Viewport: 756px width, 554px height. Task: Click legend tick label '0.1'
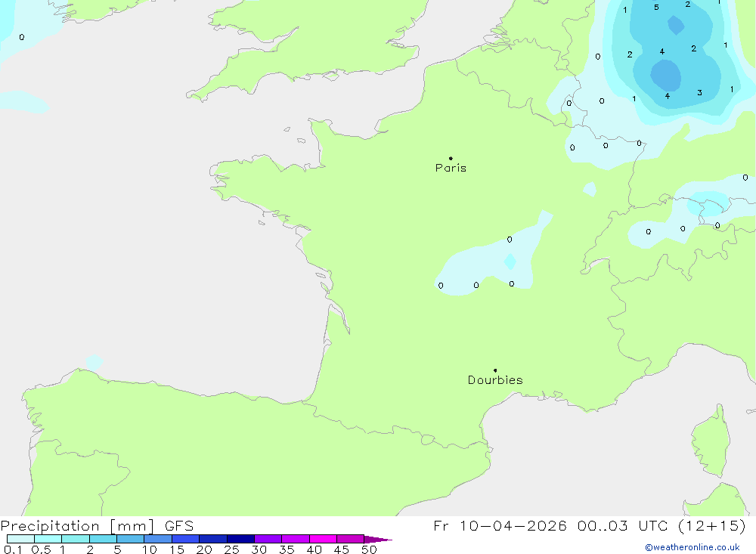click(x=13, y=549)
